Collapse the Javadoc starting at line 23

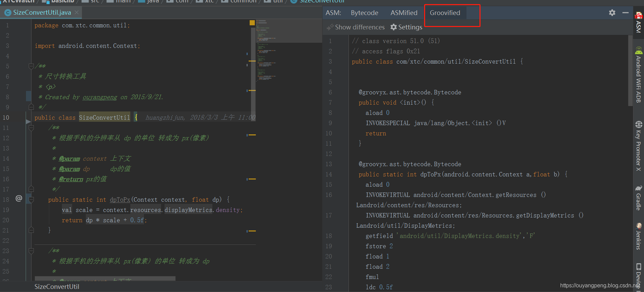[x=31, y=251]
